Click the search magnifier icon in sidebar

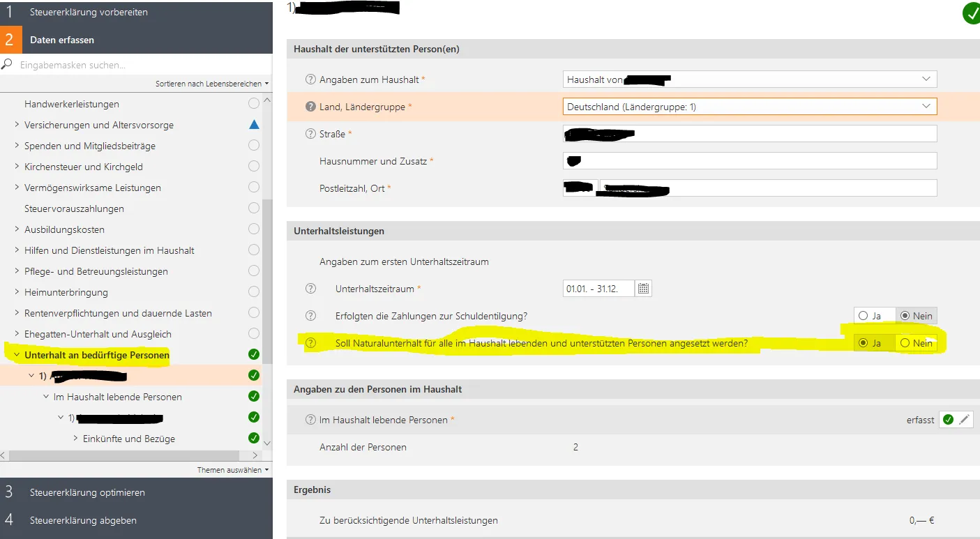point(8,65)
